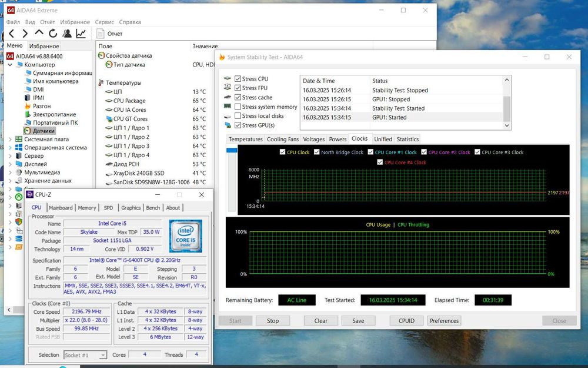Select the Датчики sensor item
This screenshot has width=588, height=368.
44,131
